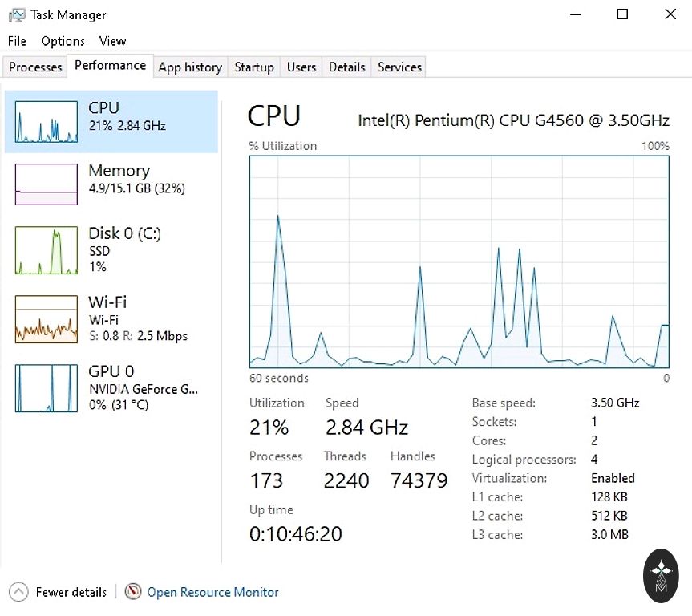
Task: Switch to the Details tab
Action: tap(347, 67)
